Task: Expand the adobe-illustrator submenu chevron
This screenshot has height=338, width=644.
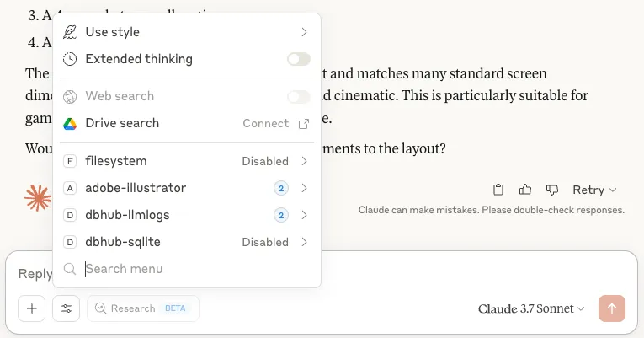Action: pos(304,188)
